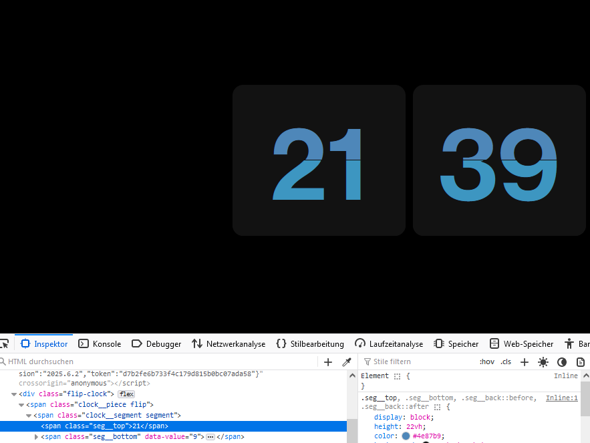Activate the element picker icon

[x=5, y=344]
